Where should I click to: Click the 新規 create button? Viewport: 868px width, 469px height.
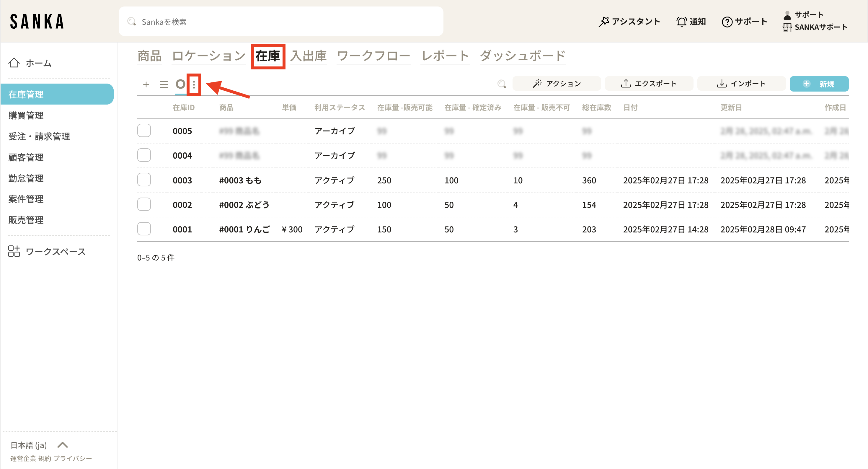coord(819,84)
